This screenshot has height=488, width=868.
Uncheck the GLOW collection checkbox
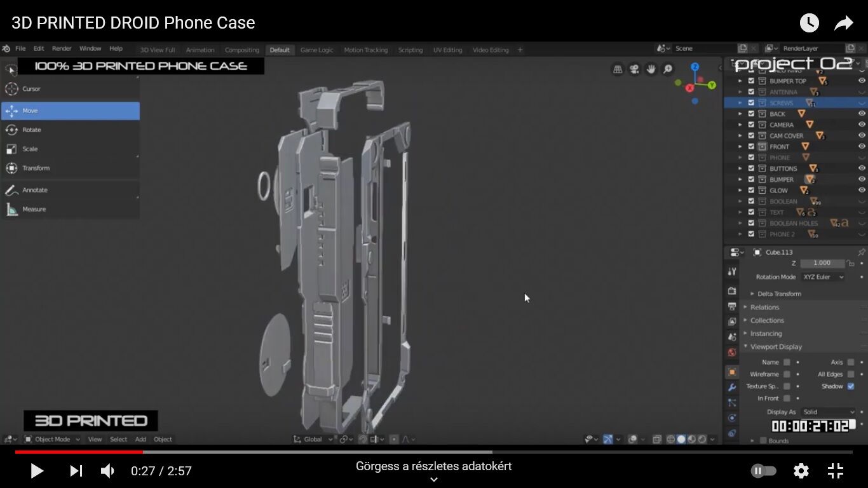751,190
